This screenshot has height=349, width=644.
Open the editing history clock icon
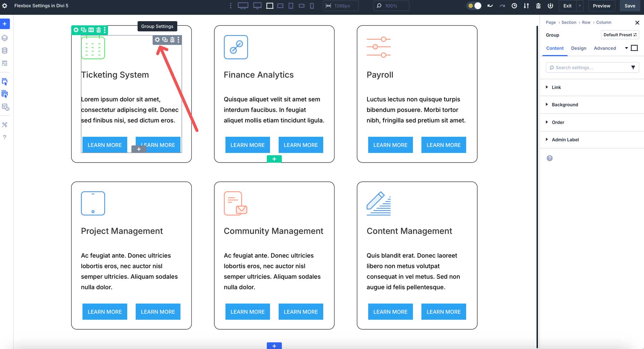(x=514, y=6)
